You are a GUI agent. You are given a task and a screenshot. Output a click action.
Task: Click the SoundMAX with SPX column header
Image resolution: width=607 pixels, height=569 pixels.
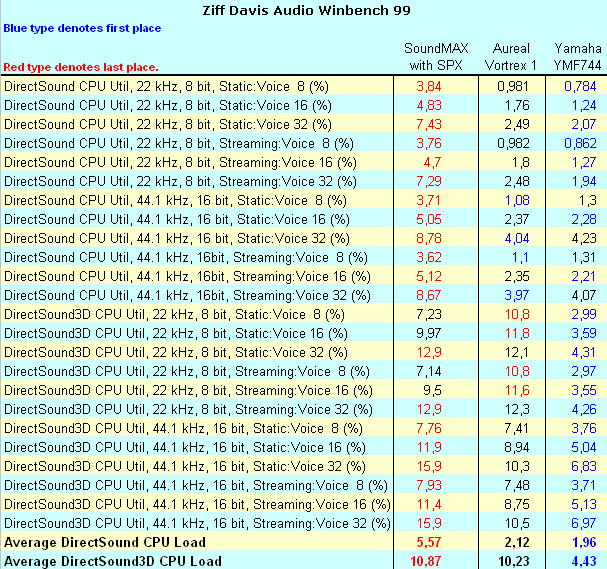436,57
